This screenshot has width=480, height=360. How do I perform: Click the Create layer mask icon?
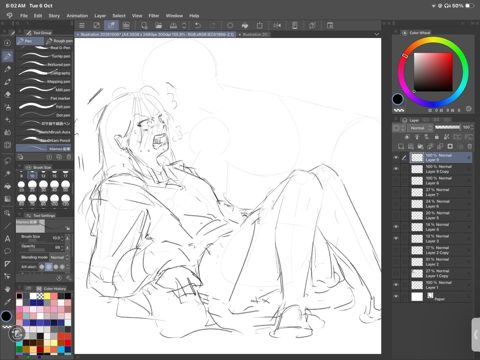450,146
